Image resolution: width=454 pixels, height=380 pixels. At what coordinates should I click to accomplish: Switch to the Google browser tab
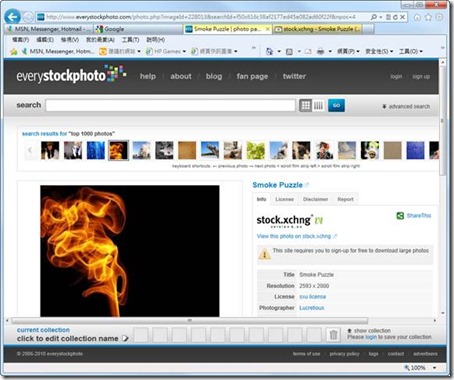click(138, 29)
